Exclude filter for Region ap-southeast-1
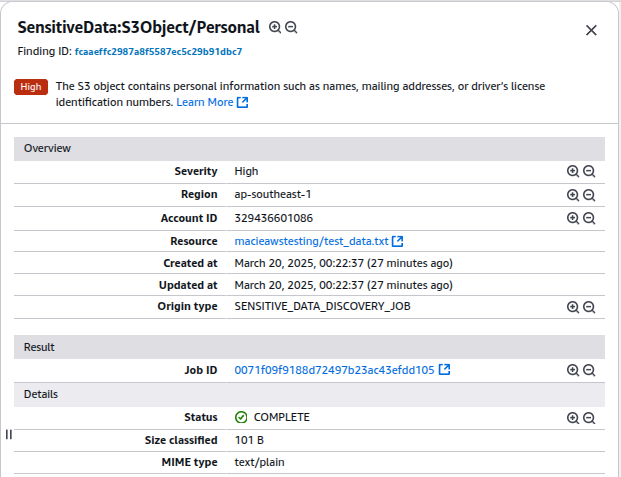Viewport: 621px width, 477px height. click(589, 195)
